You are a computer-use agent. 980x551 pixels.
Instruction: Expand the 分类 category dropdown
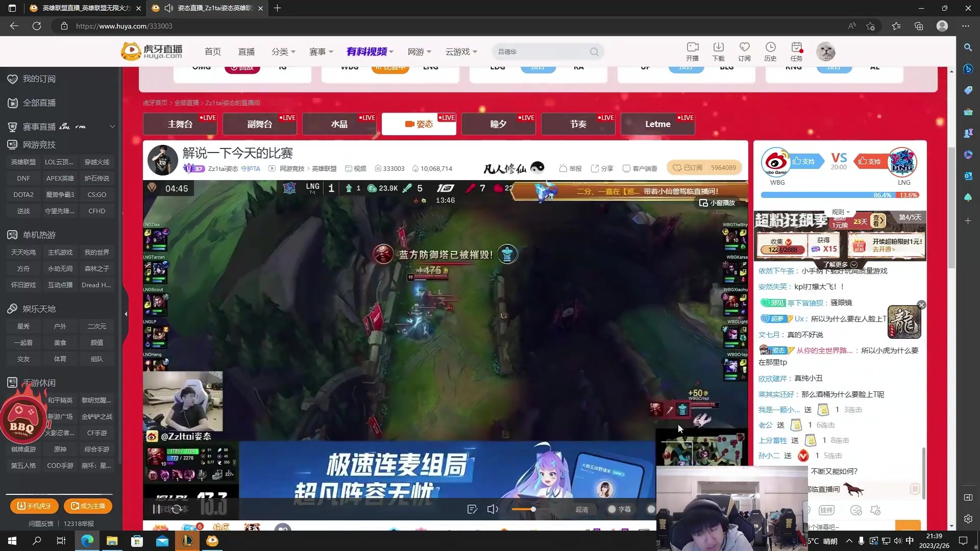pos(283,52)
